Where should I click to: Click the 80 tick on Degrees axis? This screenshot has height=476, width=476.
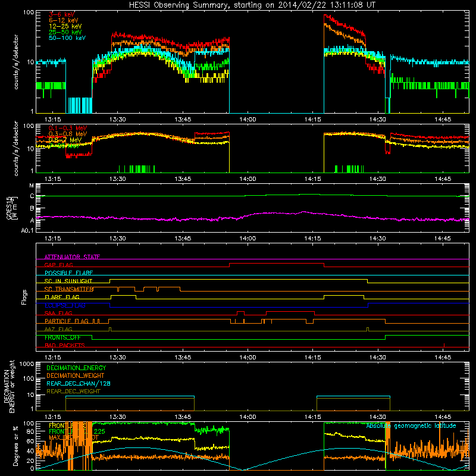pyautogui.click(x=30, y=431)
